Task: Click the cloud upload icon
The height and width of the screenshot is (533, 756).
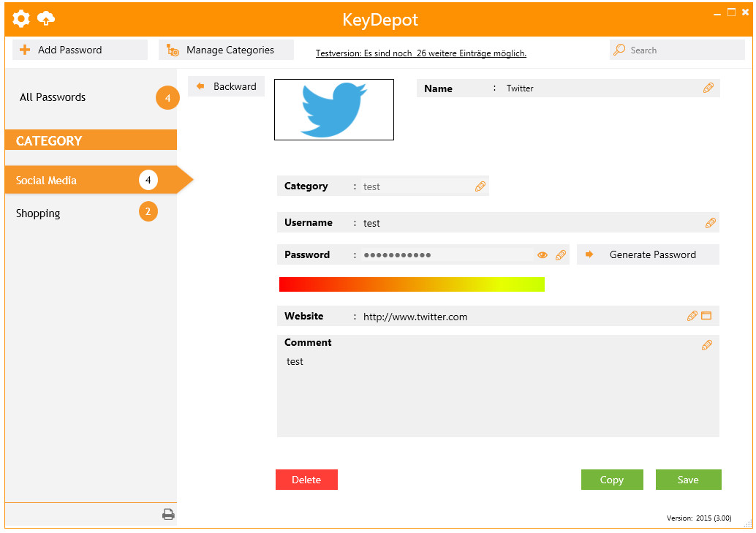Action: (46, 19)
